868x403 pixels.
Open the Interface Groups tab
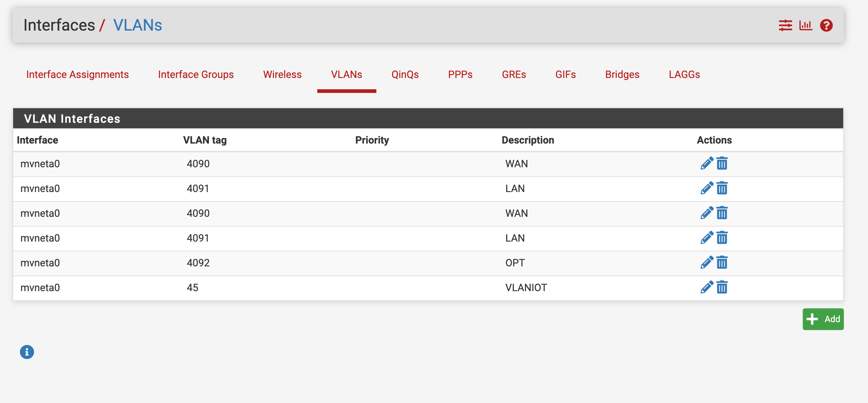[x=196, y=74]
